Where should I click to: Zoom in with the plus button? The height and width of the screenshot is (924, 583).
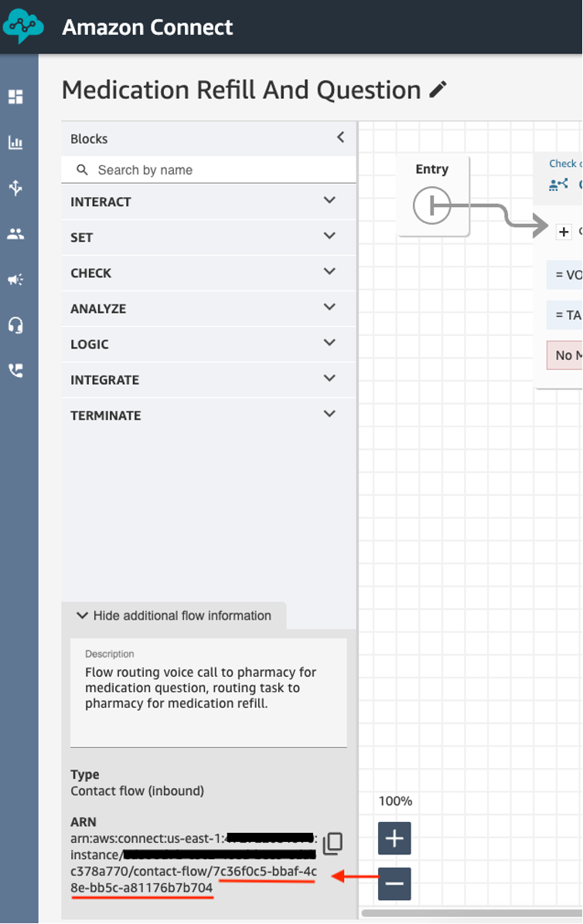394,838
